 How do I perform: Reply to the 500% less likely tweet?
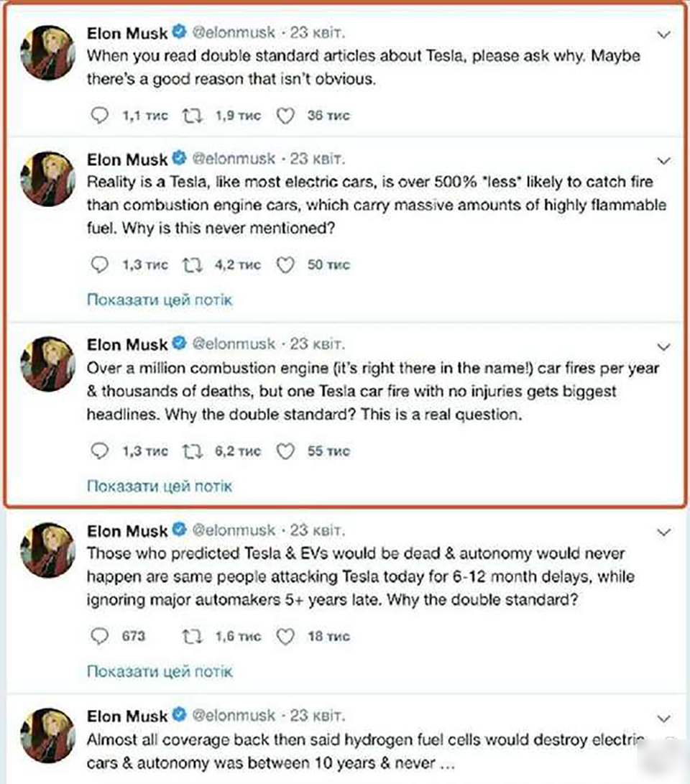pos(99,264)
